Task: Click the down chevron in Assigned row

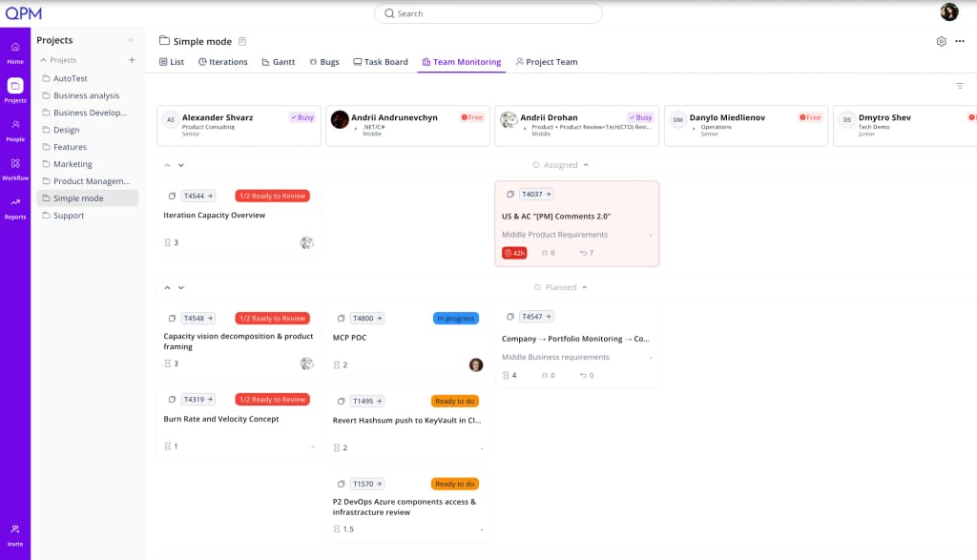Action: (181, 165)
